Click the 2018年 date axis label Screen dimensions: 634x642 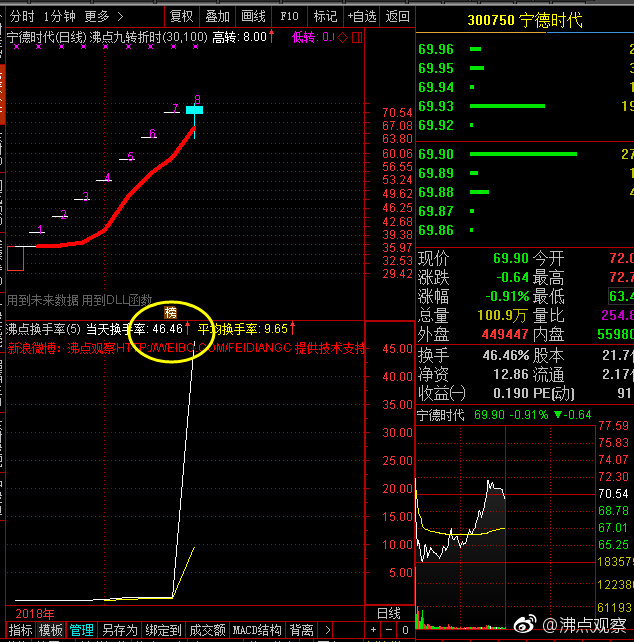tap(35, 614)
